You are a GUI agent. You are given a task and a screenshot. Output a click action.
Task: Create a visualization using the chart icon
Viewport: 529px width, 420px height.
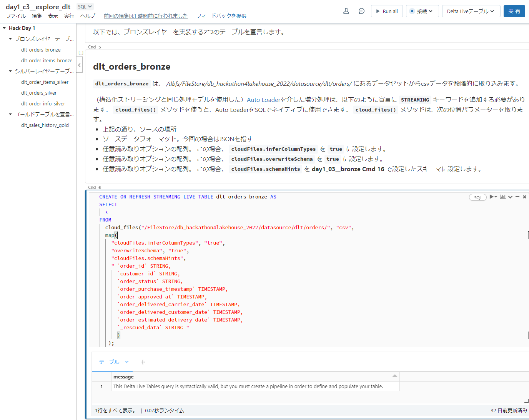coord(502,197)
